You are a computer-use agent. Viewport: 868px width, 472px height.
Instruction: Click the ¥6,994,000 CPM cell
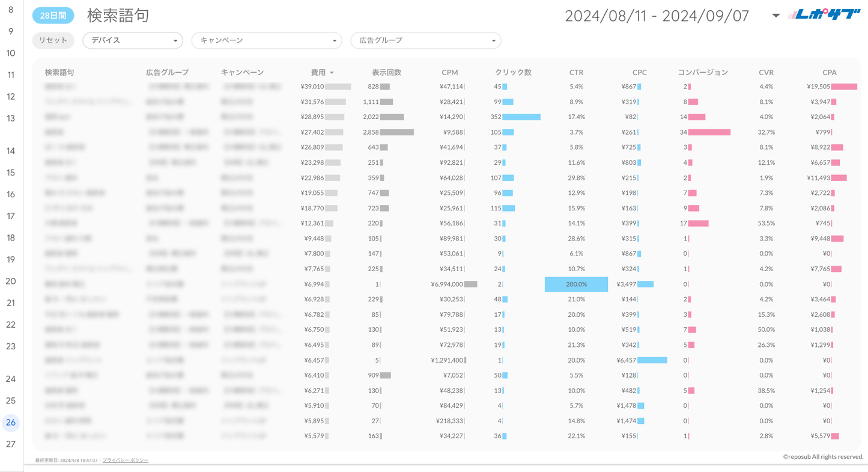point(447,284)
